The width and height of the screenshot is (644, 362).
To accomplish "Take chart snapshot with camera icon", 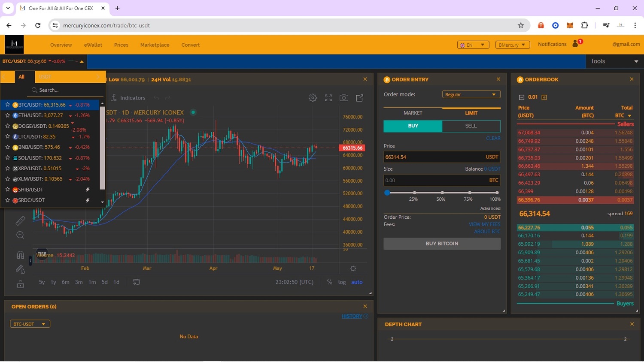I will 344,98.
